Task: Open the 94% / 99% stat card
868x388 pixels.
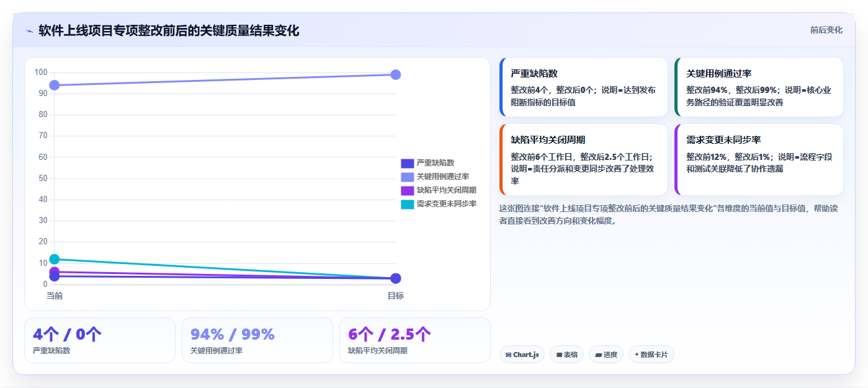Action: [x=257, y=340]
